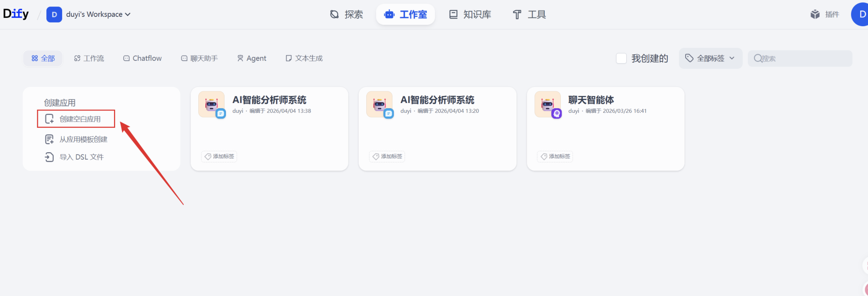
Task: Switch to the 知识库 tab
Action: (470, 15)
